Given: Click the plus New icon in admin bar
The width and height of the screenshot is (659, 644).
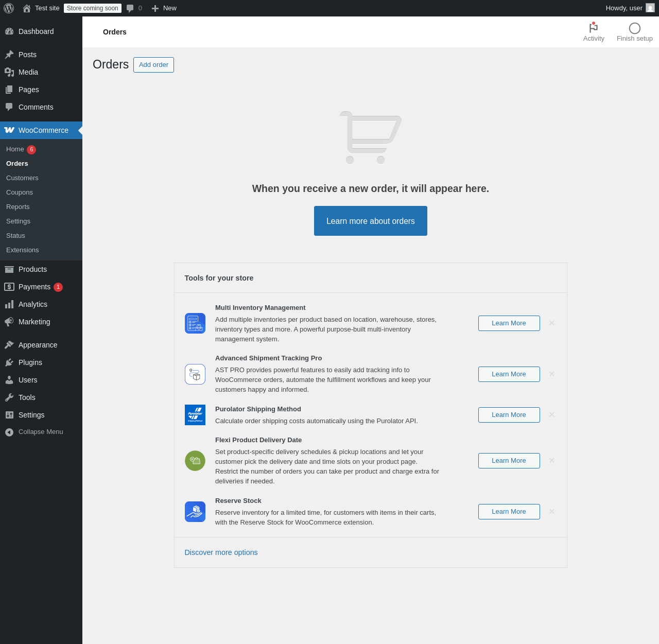Looking at the screenshot, I should click(155, 8).
